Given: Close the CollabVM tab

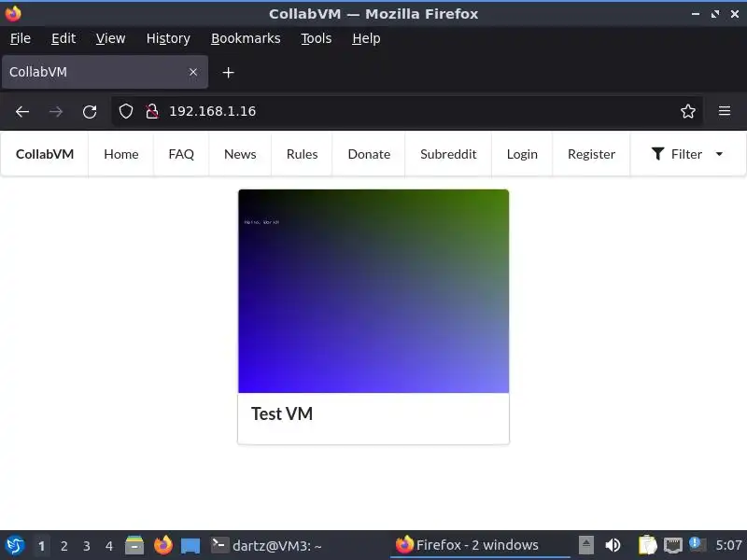Looking at the screenshot, I should pyautogui.click(x=193, y=72).
